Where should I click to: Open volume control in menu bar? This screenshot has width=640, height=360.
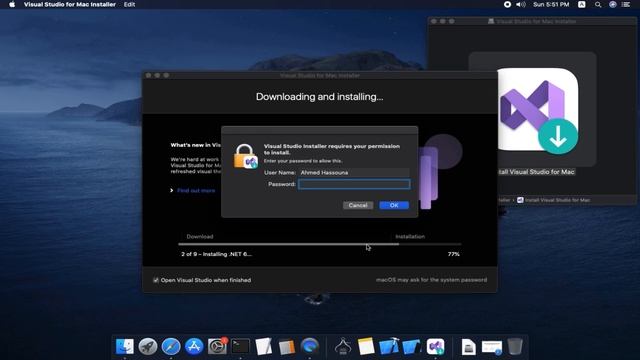pyautogui.click(x=521, y=4)
